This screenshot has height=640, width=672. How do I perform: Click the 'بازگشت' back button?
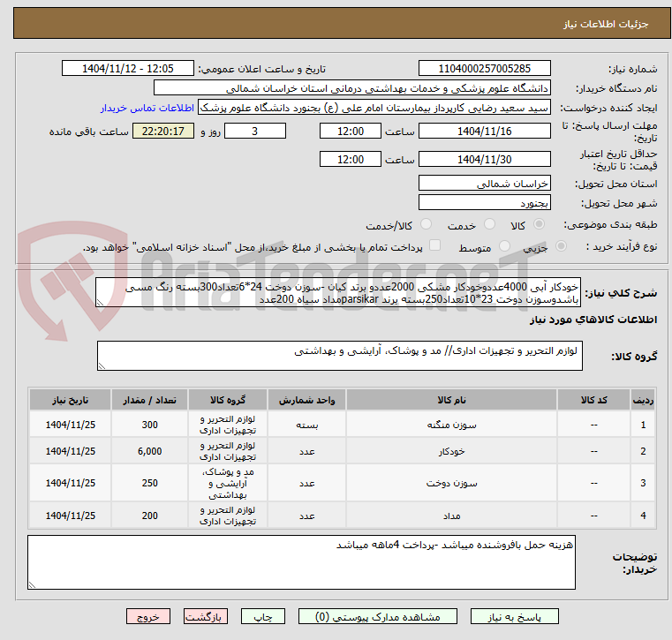click(x=205, y=616)
